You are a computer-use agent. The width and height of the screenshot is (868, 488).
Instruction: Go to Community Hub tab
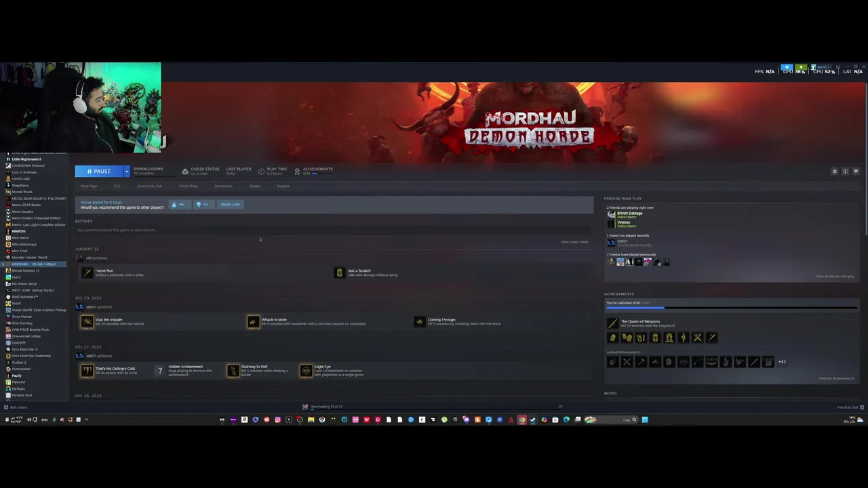pyautogui.click(x=149, y=186)
